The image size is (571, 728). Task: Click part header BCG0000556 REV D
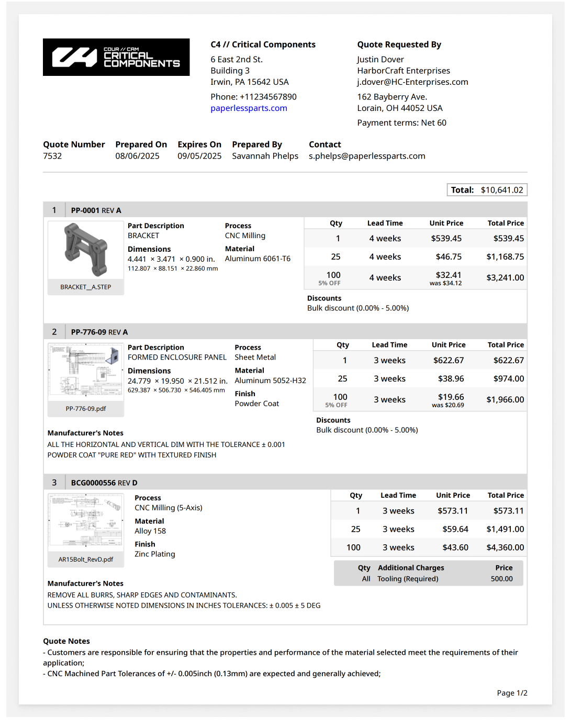coord(104,483)
